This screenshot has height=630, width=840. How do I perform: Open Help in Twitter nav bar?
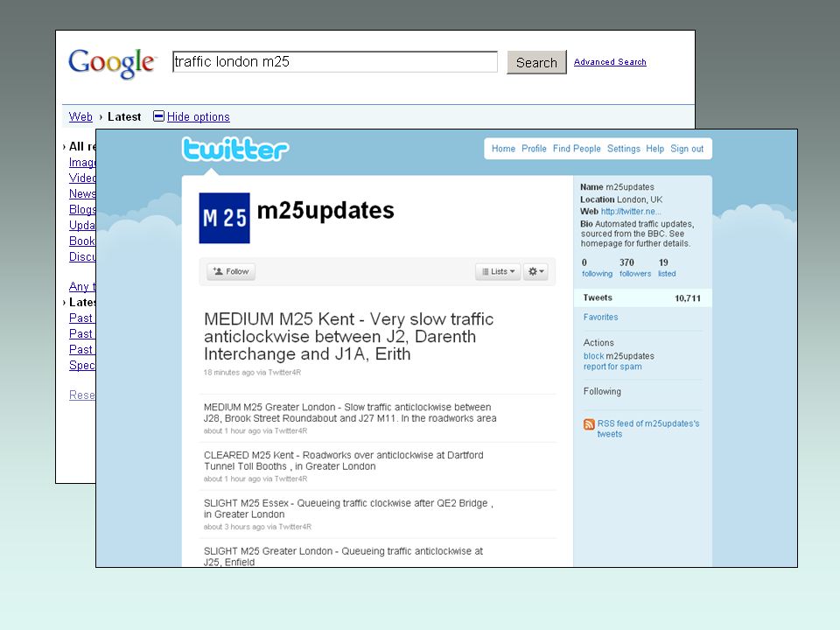coord(654,149)
